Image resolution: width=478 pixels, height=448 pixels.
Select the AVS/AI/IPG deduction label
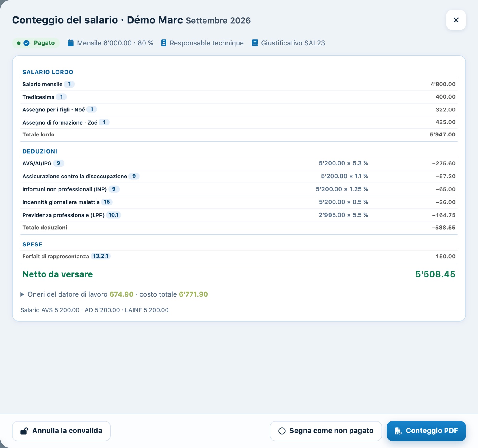(37, 163)
